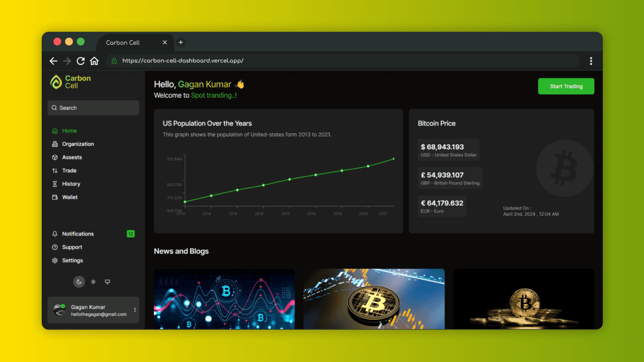Open the third blog card with coin stack
This screenshot has height=362, width=644.
click(524, 299)
